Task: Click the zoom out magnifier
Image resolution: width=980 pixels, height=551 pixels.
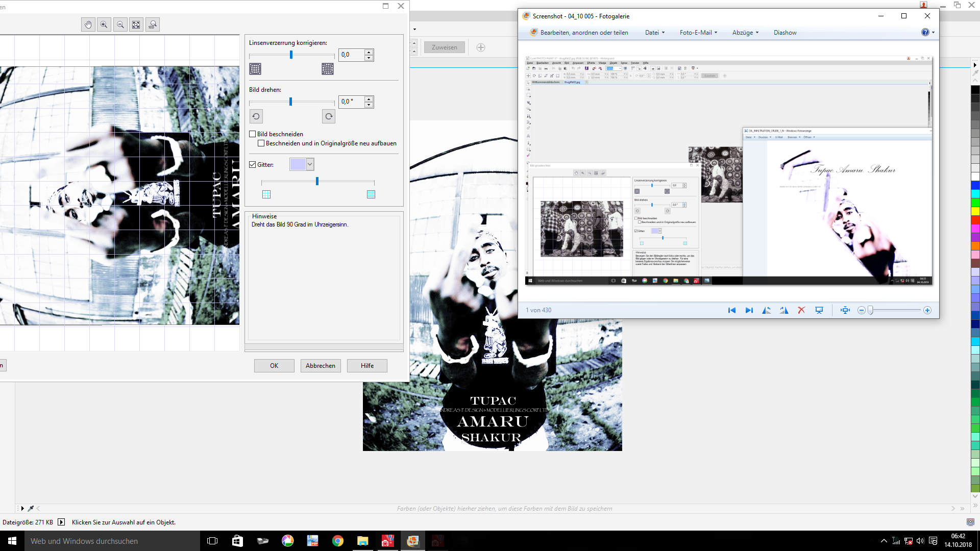Action: coord(120,24)
